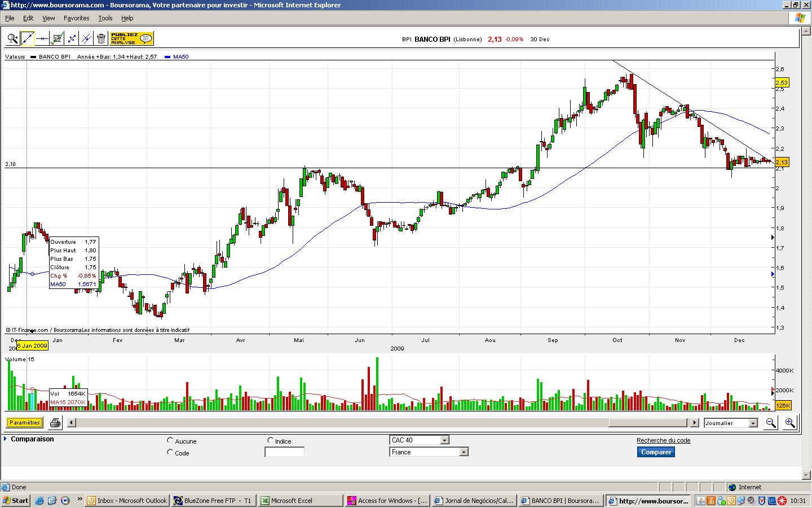Click the page vertical scrollbar down arrow
Image resolution: width=812 pixels, height=508 pixels.
pos(806,475)
